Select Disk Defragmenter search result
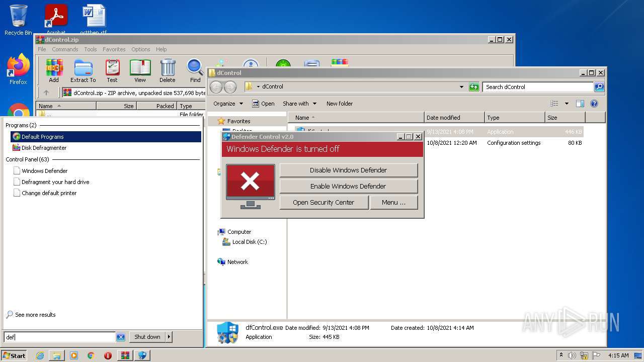 tap(106, 148)
